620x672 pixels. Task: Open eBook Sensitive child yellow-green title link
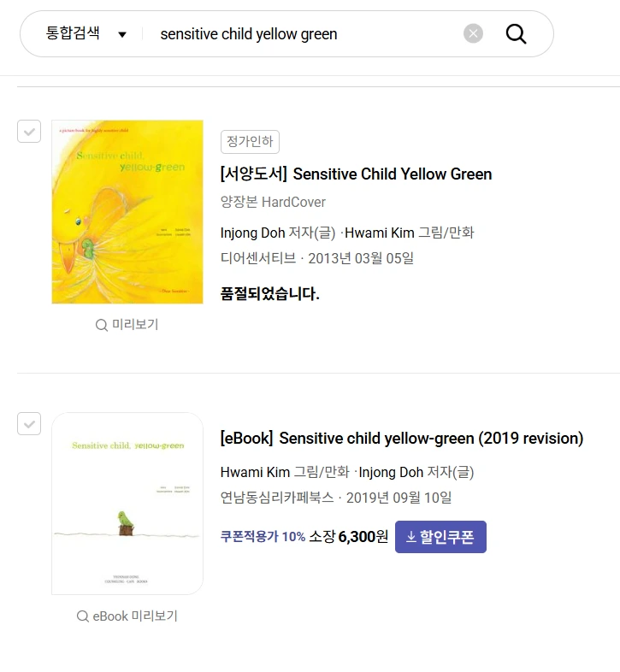click(402, 439)
